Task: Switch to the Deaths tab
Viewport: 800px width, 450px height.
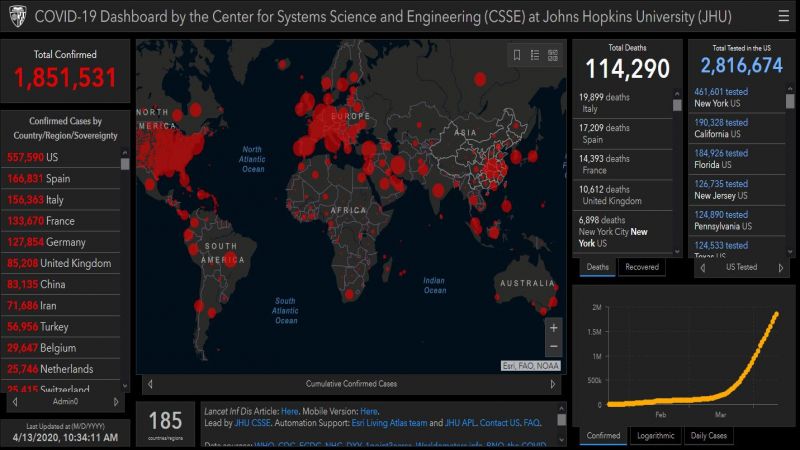Action: pyautogui.click(x=597, y=267)
